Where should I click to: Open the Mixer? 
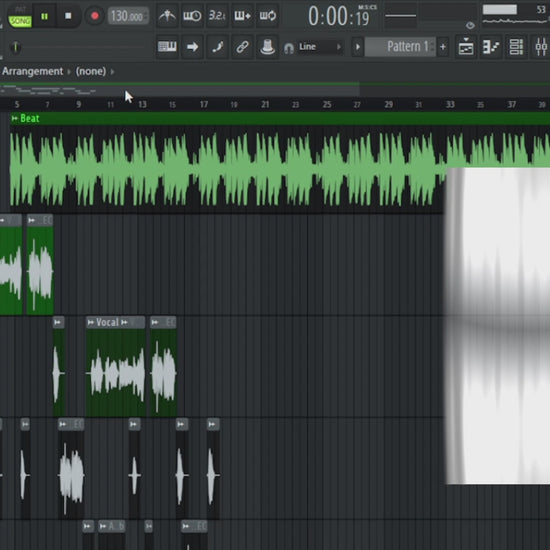(x=541, y=47)
